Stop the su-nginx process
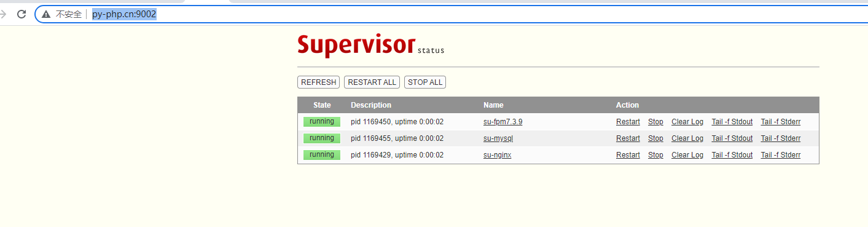The width and height of the screenshot is (868, 227). coord(655,155)
